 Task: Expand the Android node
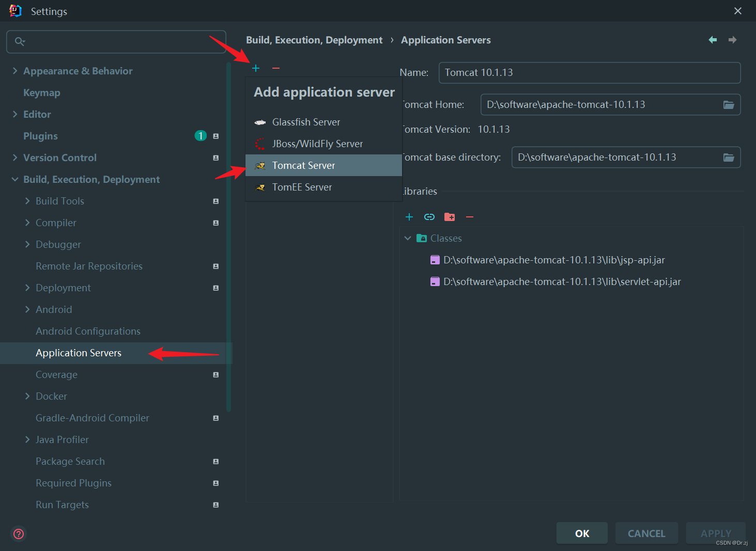coord(27,309)
